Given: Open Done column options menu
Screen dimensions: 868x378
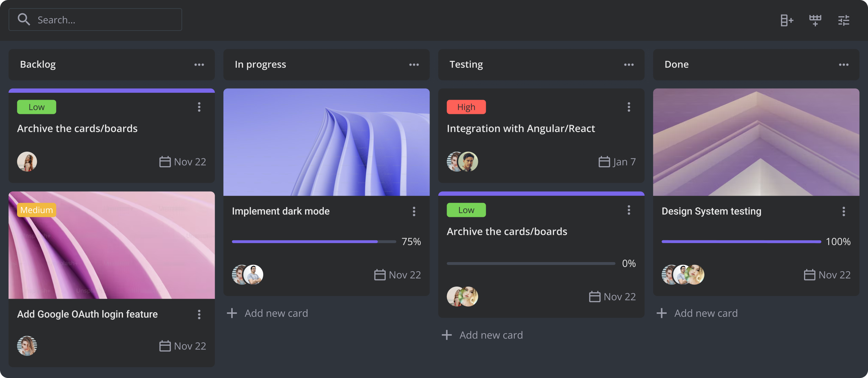Looking at the screenshot, I should [844, 65].
